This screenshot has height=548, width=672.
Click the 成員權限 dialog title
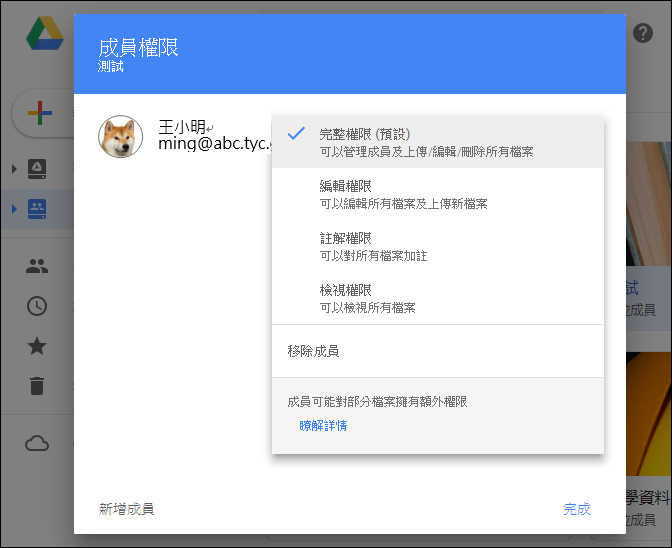[x=138, y=47]
